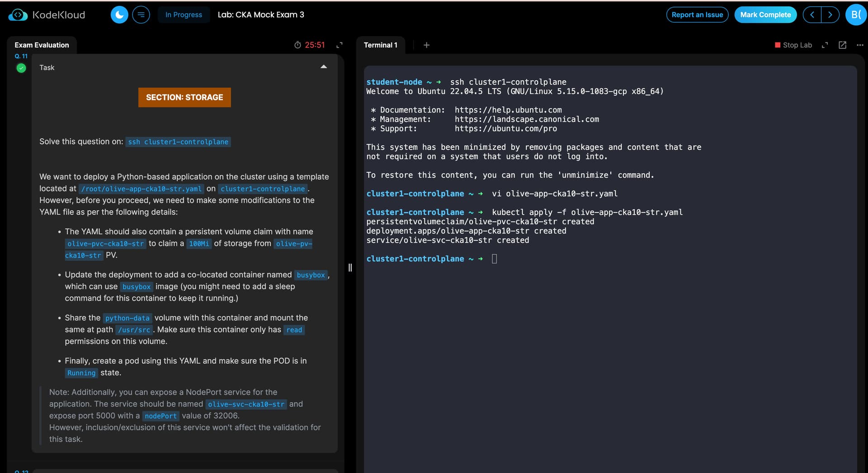Image resolution: width=868 pixels, height=473 pixels.
Task: Collapse the Q.11 Task section
Action: coord(324,67)
